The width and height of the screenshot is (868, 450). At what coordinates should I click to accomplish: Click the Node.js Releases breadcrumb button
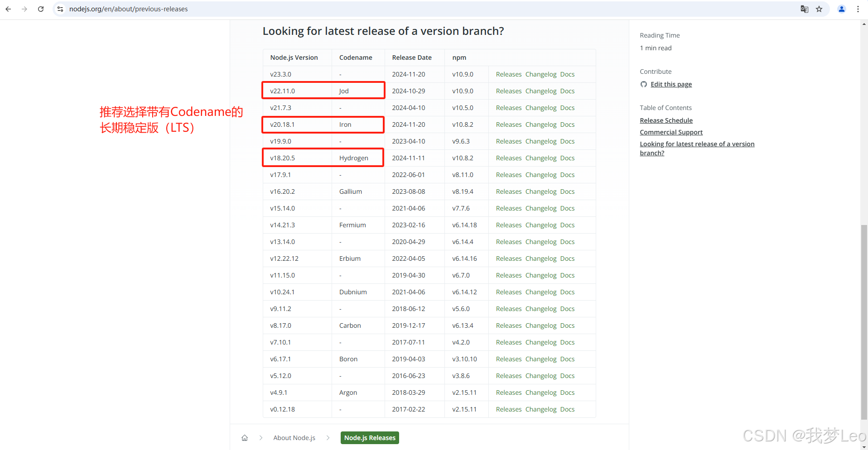[370, 438]
